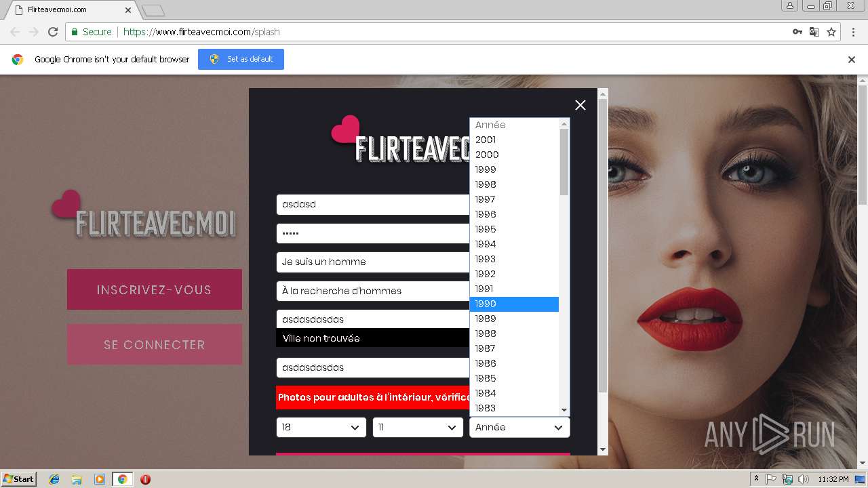Screen dimensions: 868x488
Task: Click the Année year dropdown
Action: (x=519, y=427)
